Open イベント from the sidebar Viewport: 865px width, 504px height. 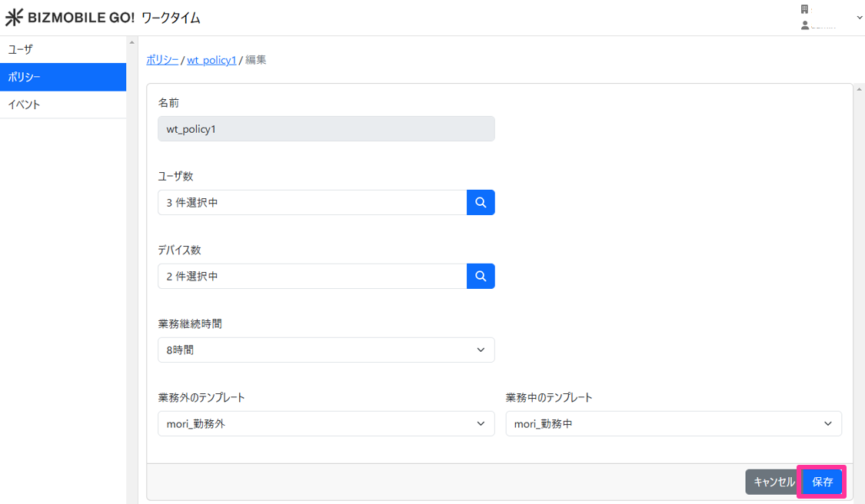63,104
